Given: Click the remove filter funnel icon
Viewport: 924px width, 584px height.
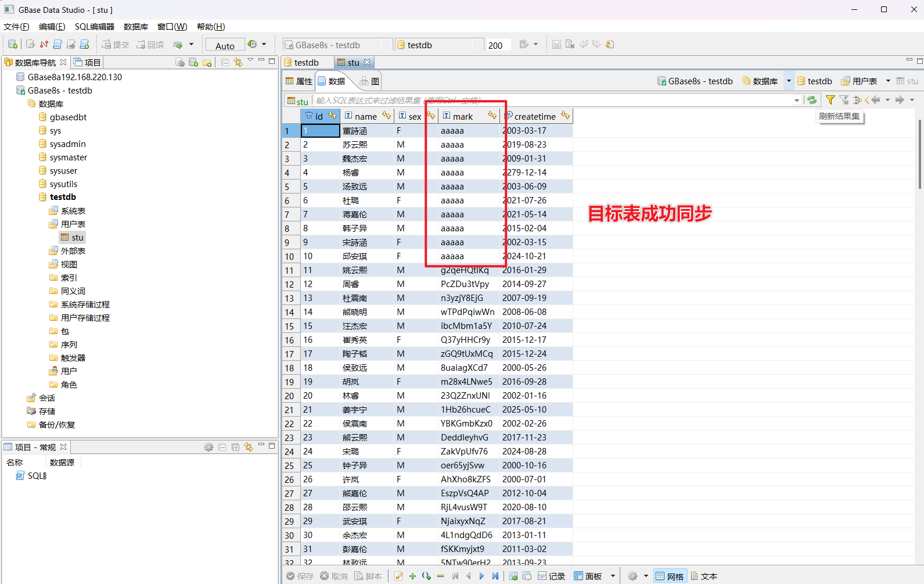Looking at the screenshot, I should click(844, 100).
